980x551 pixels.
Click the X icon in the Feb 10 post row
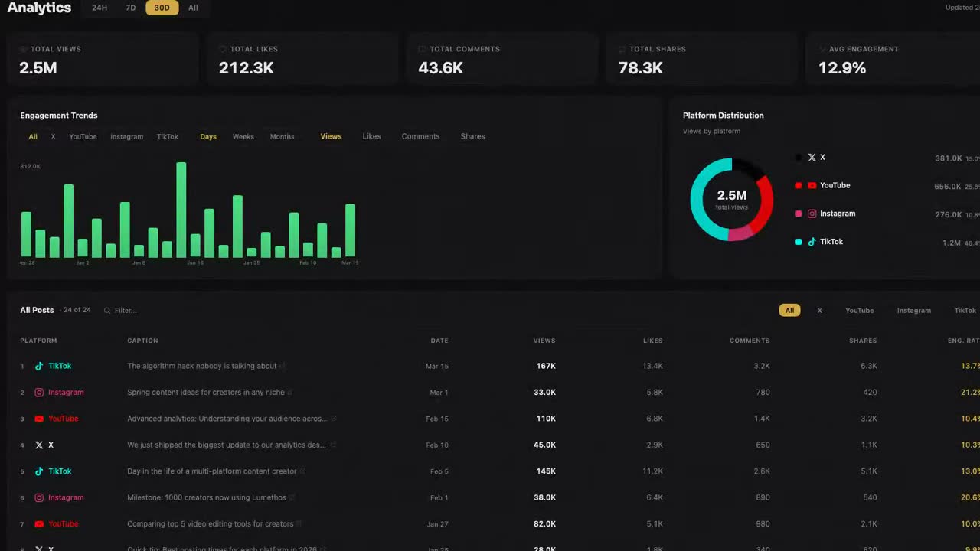pyautogui.click(x=39, y=445)
